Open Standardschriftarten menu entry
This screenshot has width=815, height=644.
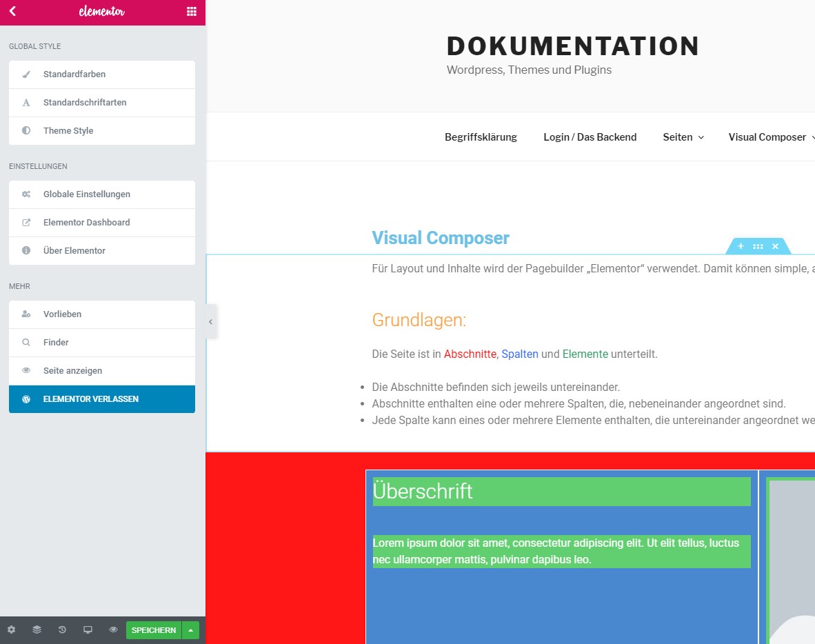point(102,103)
